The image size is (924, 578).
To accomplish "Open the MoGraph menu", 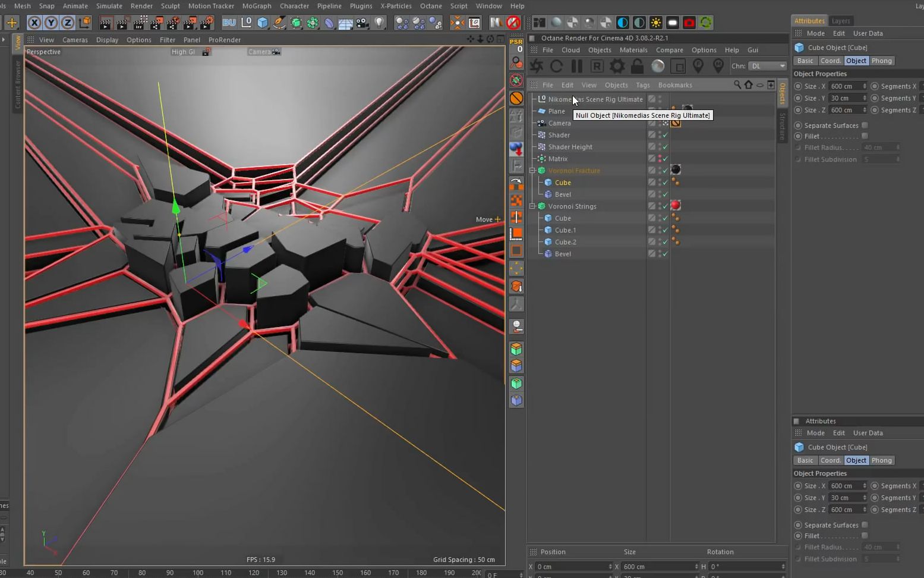I will [x=257, y=6].
